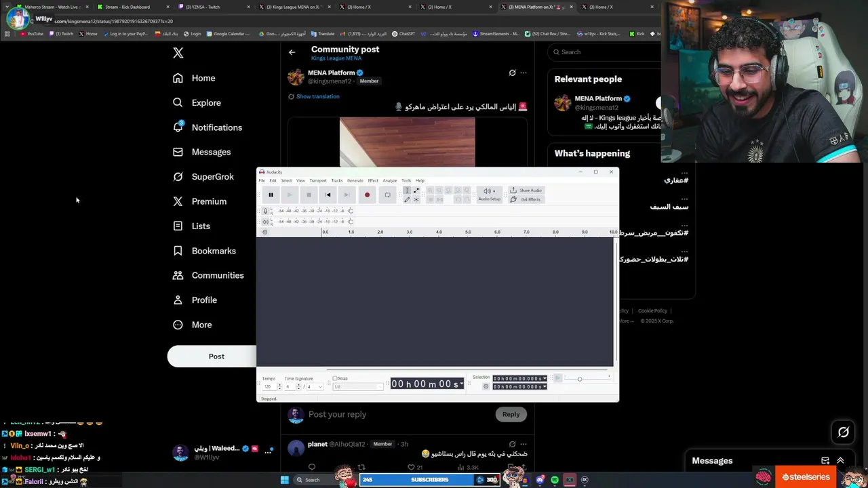Open Messages in X sidebar
The width and height of the screenshot is (868, 488).
tap(201, 152)
